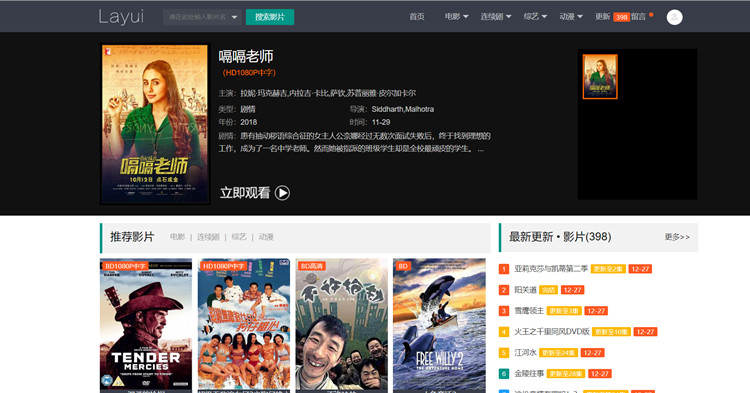The width and height of the screenshot is (750, 393).
Task: Click 更新至2集 tag beside 亚莉克莎与凯蒂第二季
Action: pyautogui.click(x=608, y=269)
